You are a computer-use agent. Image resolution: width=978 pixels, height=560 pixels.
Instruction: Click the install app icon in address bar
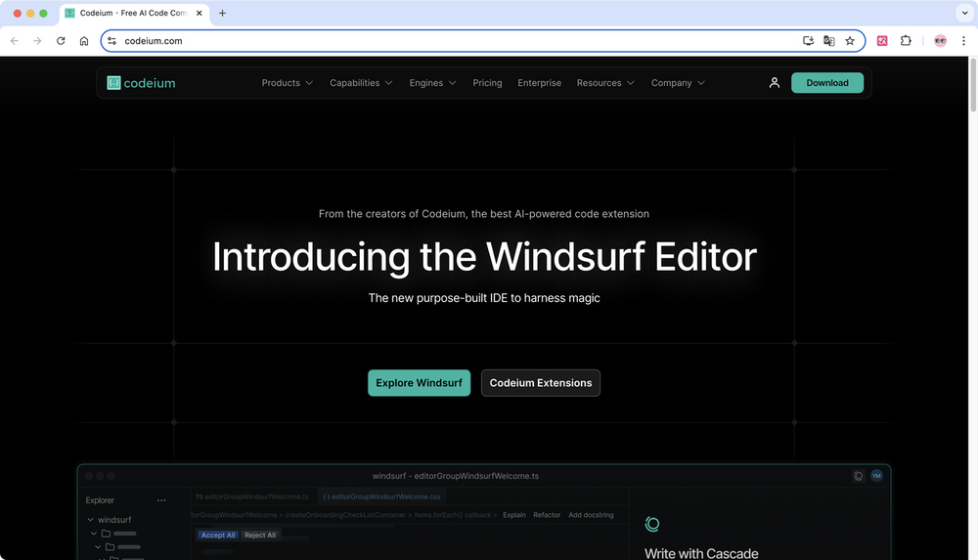(x=808, y=41)
